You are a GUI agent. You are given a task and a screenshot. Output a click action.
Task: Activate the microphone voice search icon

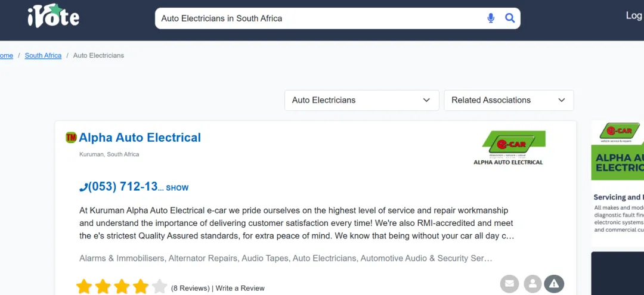click(491, 18)
